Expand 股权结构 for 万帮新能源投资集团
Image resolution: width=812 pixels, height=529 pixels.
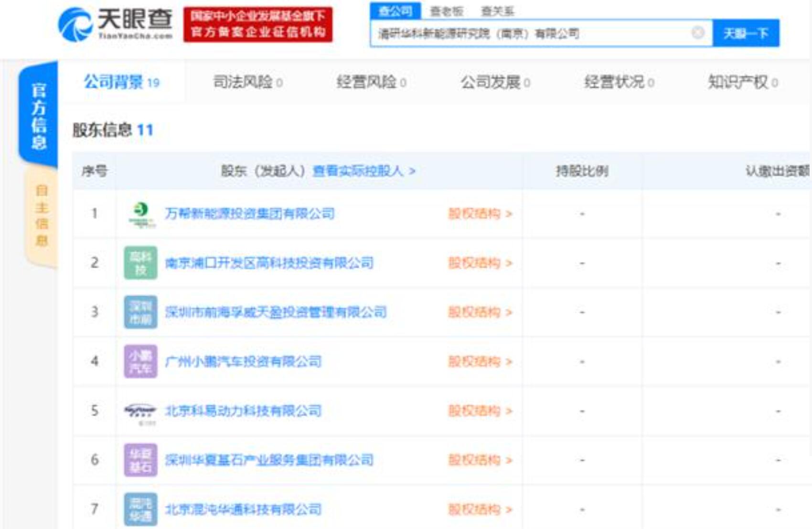point(480,213)
